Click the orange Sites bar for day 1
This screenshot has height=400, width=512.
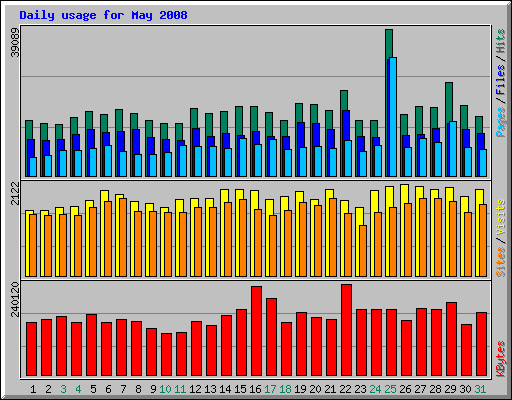click(x=33, y=245)
